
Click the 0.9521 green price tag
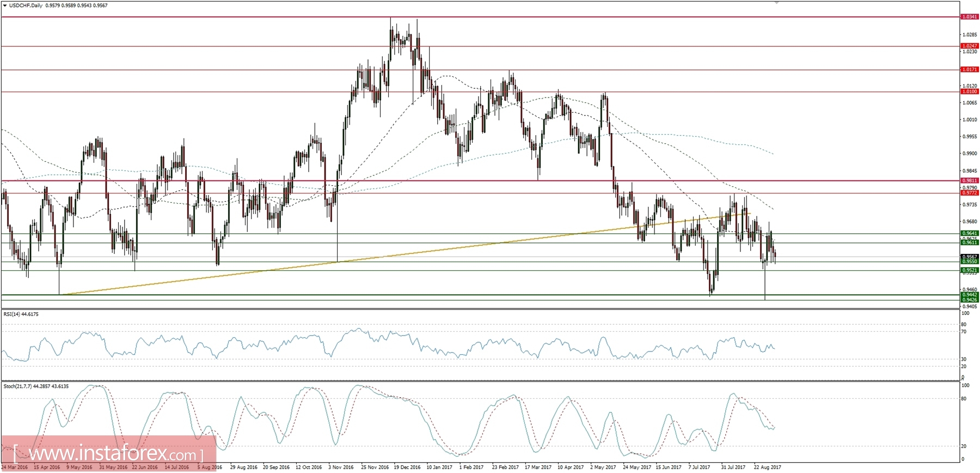point(970,270)
